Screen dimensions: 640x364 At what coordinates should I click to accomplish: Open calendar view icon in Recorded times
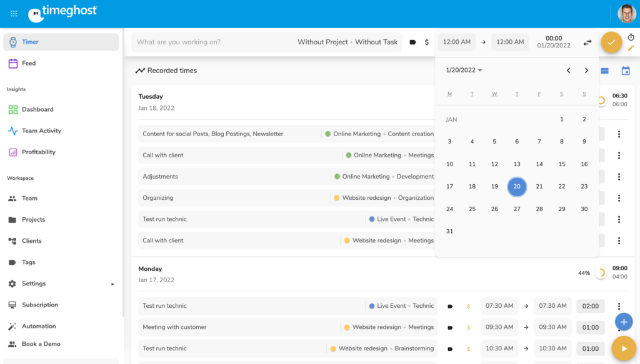pos(626,71)
